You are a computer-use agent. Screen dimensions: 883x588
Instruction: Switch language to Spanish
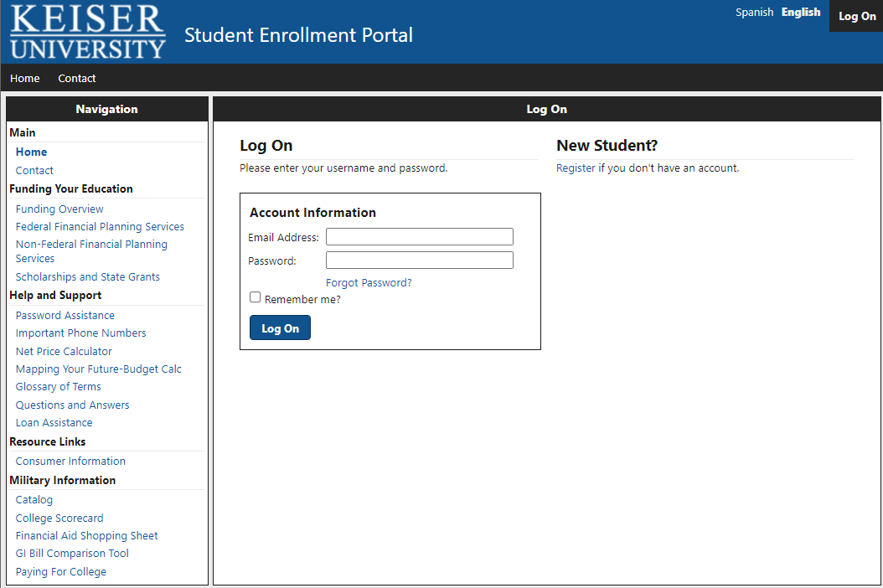pyautogui.click(x=754, y=13)
